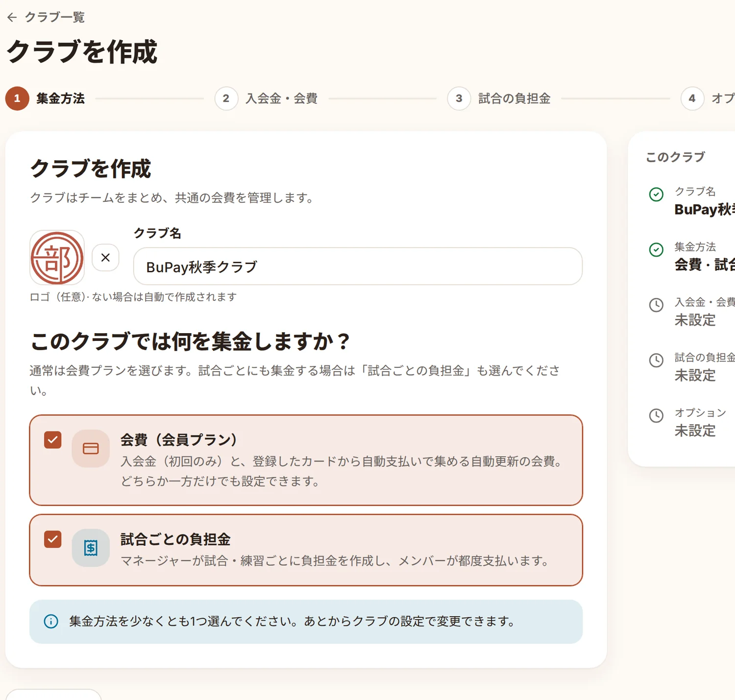This screenshot has width=735, height=700.
Task: Click the card icon for 会費（会員プラン）
Action: [91, 448]
